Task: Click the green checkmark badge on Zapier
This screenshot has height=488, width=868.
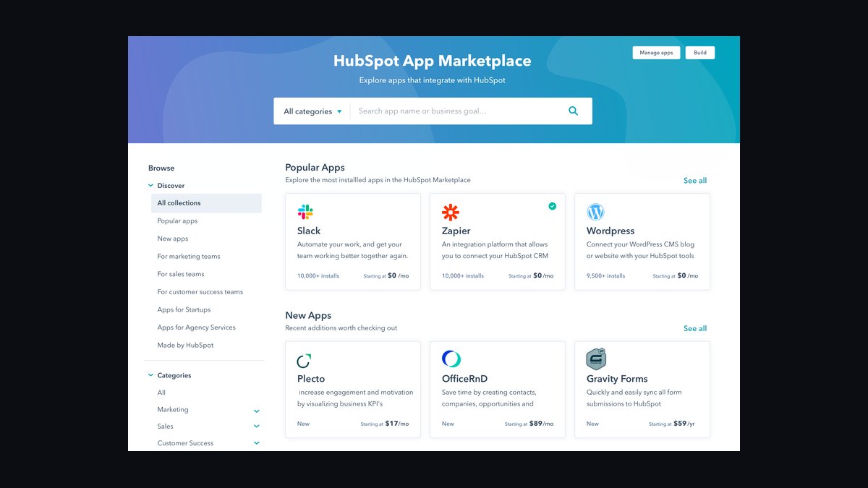Action: [x=553, y=206]
